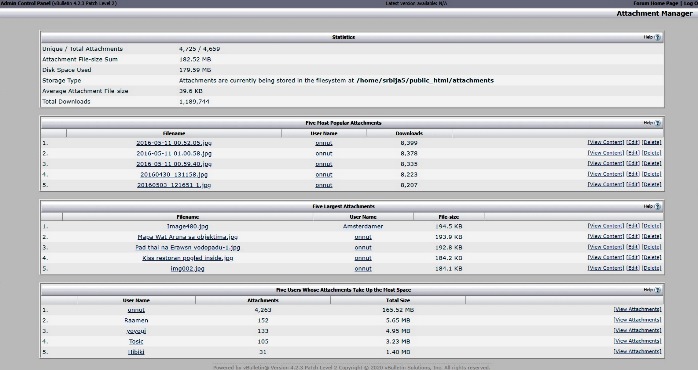The width and height of the screenshot is (698, 370).
Task: Select the /home/srbija5/public_html/attachments path text
Action: click(x=425, y=81)
